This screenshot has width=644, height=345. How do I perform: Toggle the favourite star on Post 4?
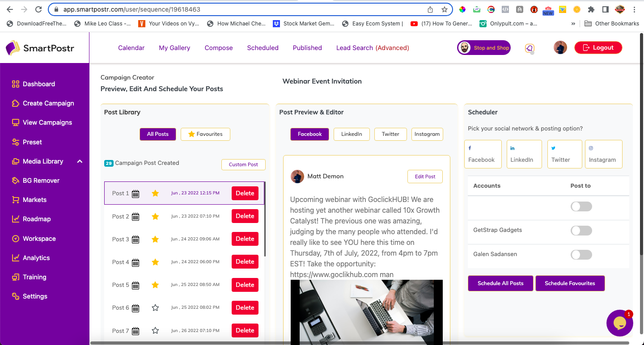tap(155, 262)
